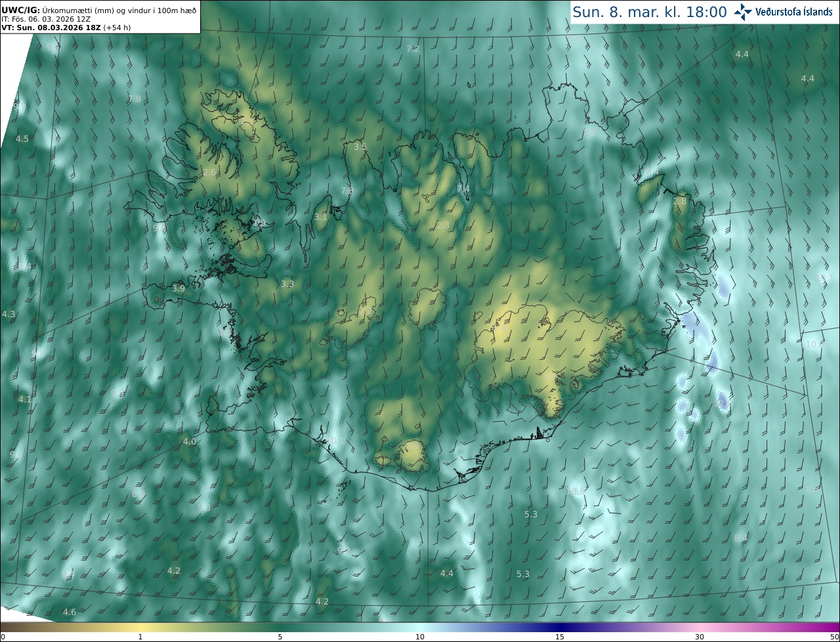Click the 7.2 value on the map
This screenshot has width=840, height=642.
[x=413, y=49]
